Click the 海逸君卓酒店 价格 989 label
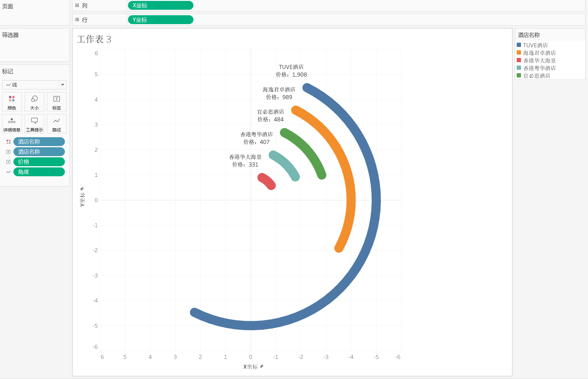This screenshot has width=588, height=379. 279,93
